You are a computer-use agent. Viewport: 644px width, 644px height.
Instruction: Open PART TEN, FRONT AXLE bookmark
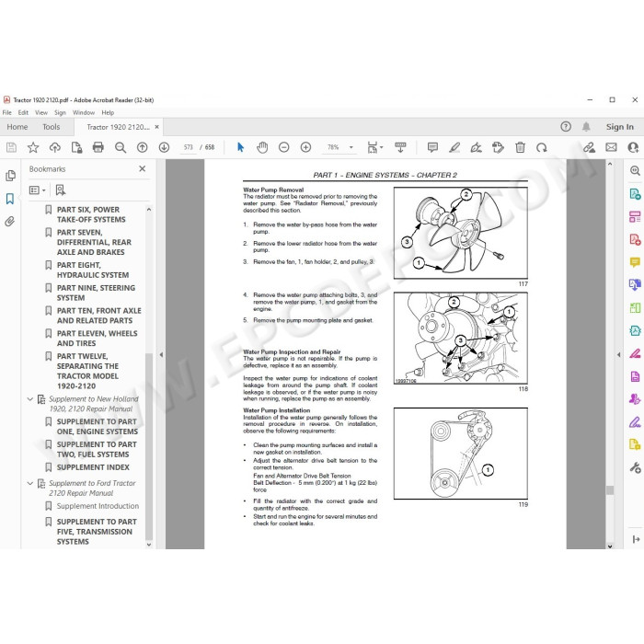click(99, 316)
